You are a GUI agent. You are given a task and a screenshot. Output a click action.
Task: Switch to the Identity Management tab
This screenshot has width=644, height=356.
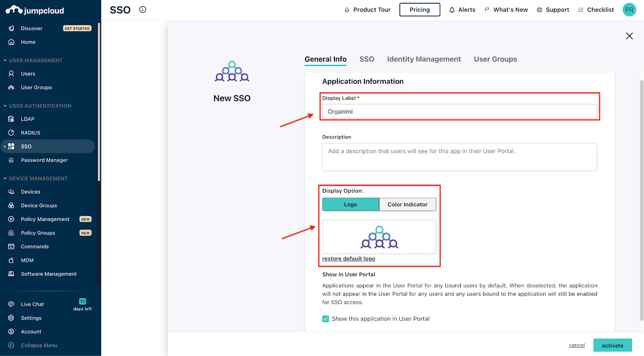pos(424,59)
